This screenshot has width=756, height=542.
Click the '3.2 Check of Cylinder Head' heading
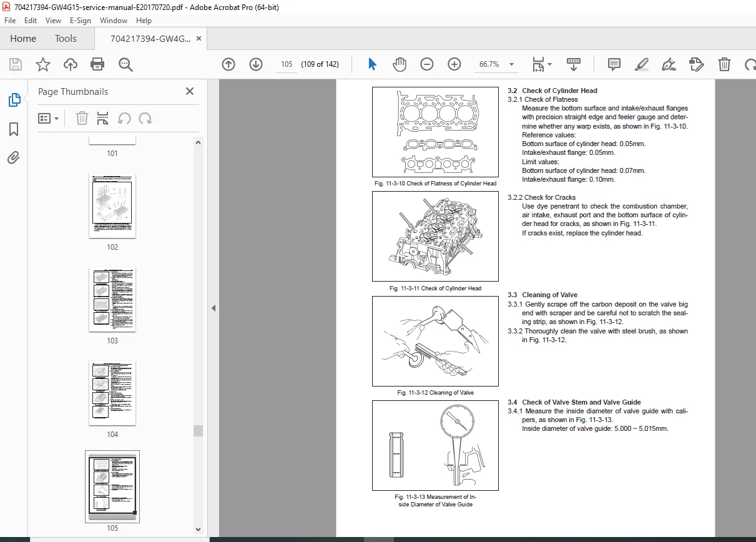click(552, 91)
